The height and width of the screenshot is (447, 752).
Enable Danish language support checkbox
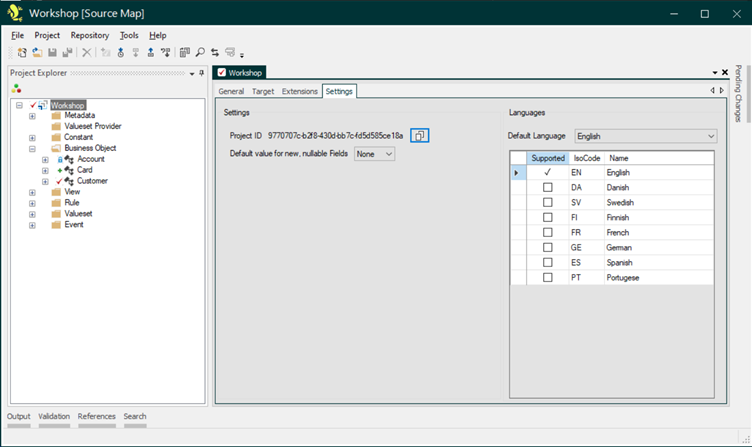coord(547,187)
